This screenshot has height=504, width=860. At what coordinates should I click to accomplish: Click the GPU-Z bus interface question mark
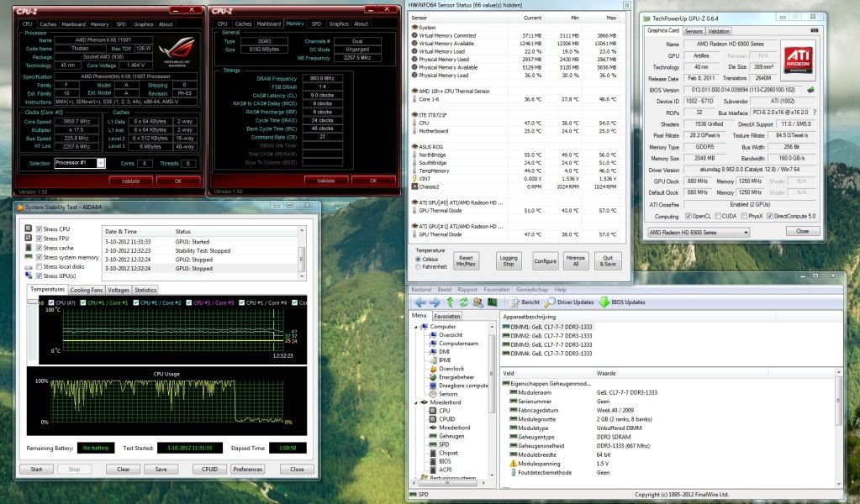815,113
